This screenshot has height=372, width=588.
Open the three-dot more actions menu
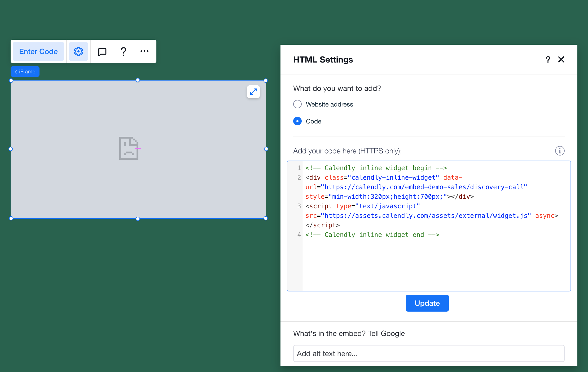144,51
